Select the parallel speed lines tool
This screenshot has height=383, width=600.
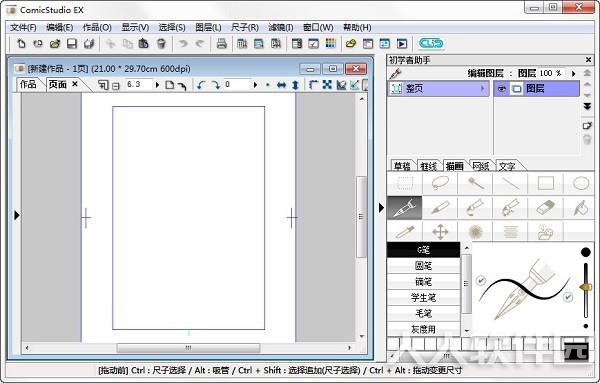point(510,232)
